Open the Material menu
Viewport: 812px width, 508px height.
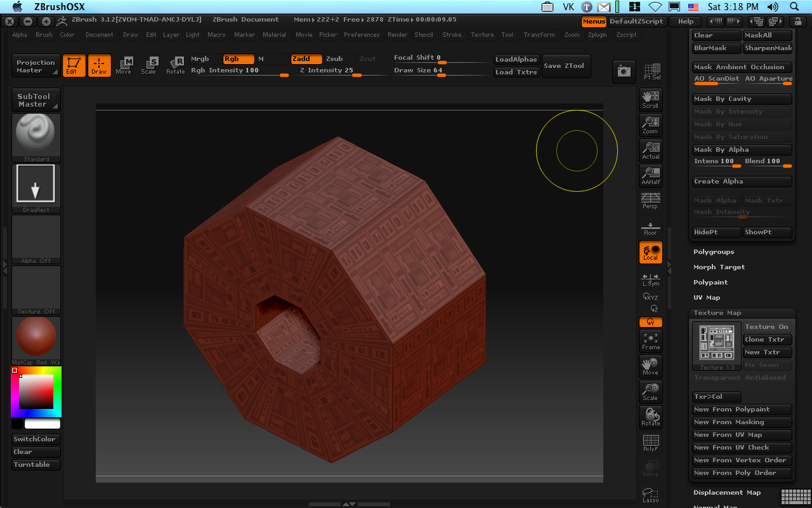[274, 35]
